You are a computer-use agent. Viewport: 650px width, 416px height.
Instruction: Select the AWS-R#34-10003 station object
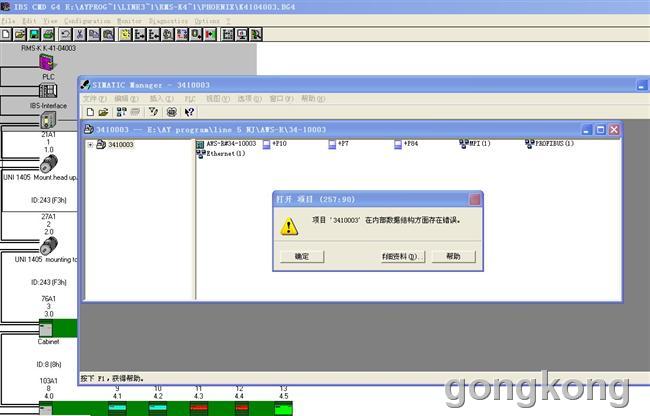point(226,144)
